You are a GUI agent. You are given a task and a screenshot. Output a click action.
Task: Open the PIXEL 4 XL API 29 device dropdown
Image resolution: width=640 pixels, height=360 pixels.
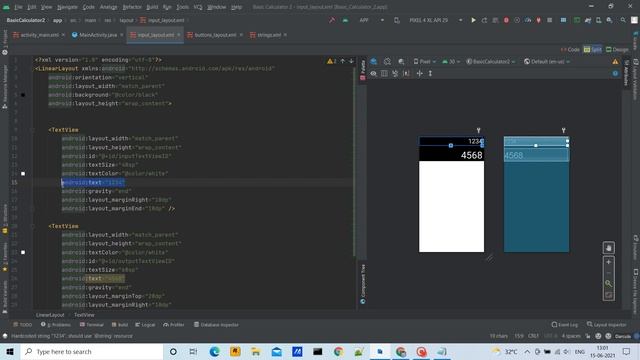[x=436, y=20]
